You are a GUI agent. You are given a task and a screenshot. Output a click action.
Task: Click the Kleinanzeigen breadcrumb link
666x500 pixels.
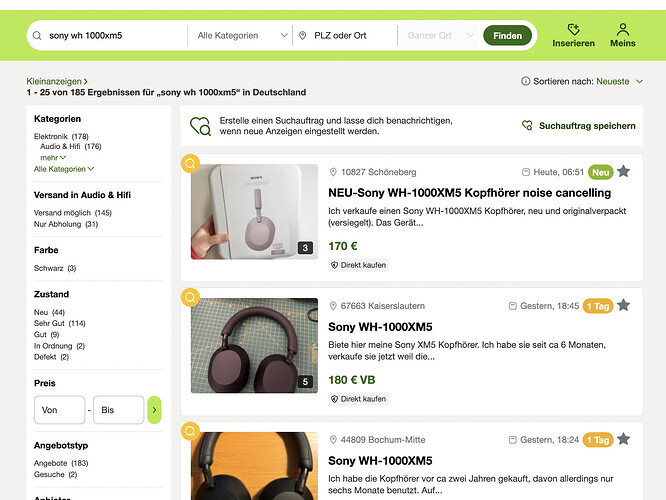(57, 81)
